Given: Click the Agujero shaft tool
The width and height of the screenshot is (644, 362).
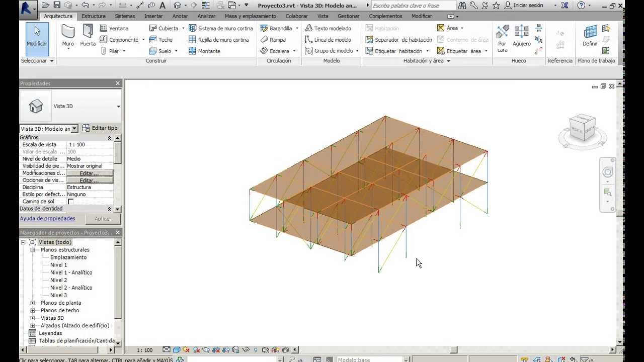Looking at the screenshot, I should coord(521,36).
